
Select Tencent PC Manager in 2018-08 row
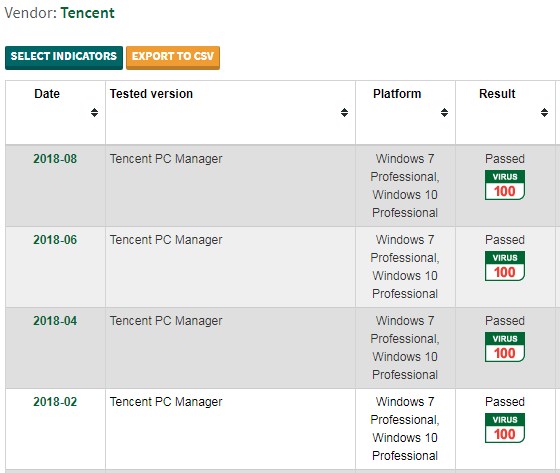166,159
